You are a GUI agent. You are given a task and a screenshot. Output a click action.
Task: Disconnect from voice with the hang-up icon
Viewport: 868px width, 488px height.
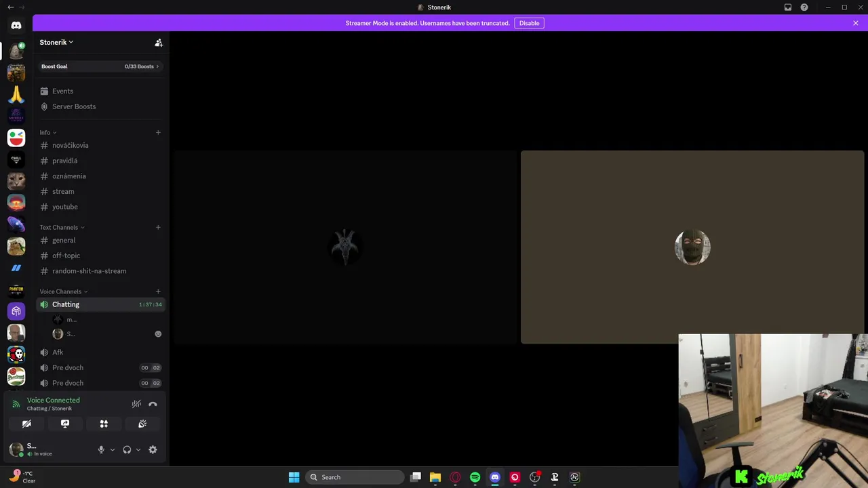[153, 404]
